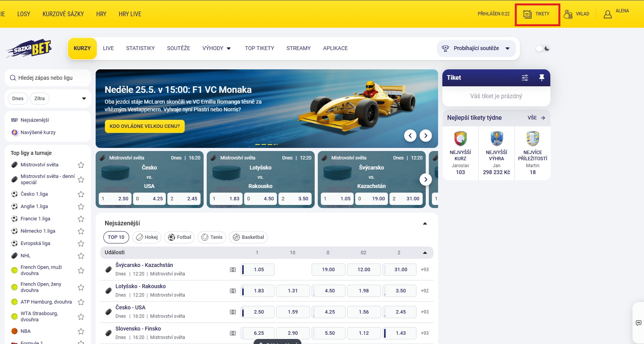644x344 pixels.
Task: Open stream icon for Lotyšsko - Rakousko
Action: (233, 291)
